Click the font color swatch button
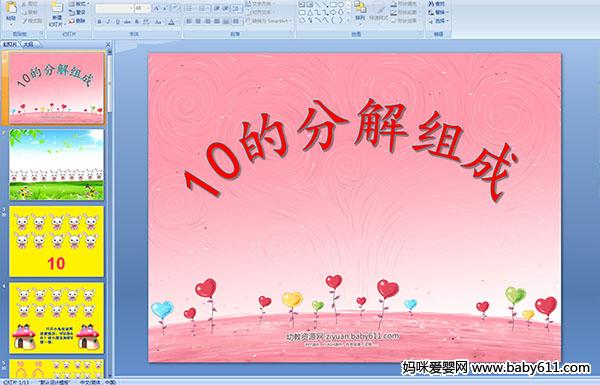 pyautogui.click(x=171, y=22)
